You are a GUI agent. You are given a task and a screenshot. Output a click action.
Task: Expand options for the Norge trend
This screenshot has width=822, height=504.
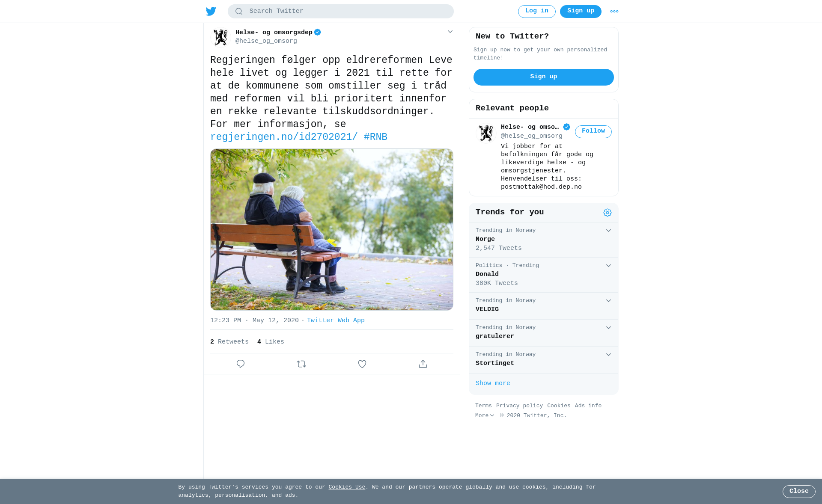coord(608,231)
